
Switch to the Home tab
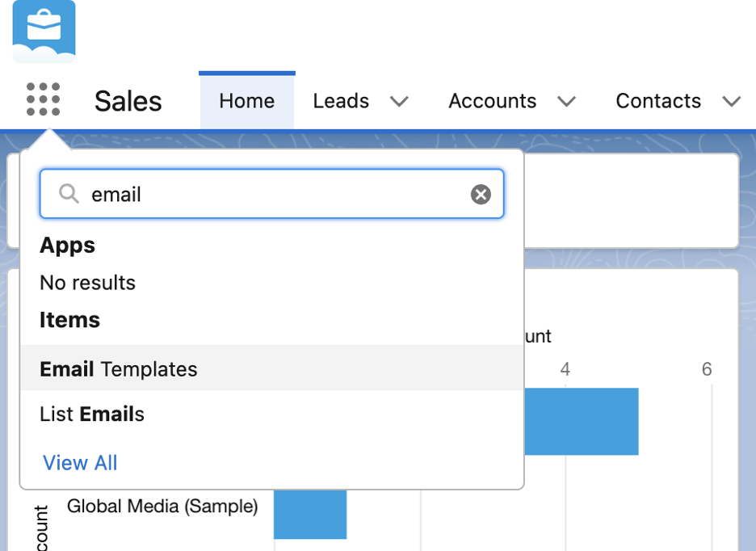click(x=247, y=101)
